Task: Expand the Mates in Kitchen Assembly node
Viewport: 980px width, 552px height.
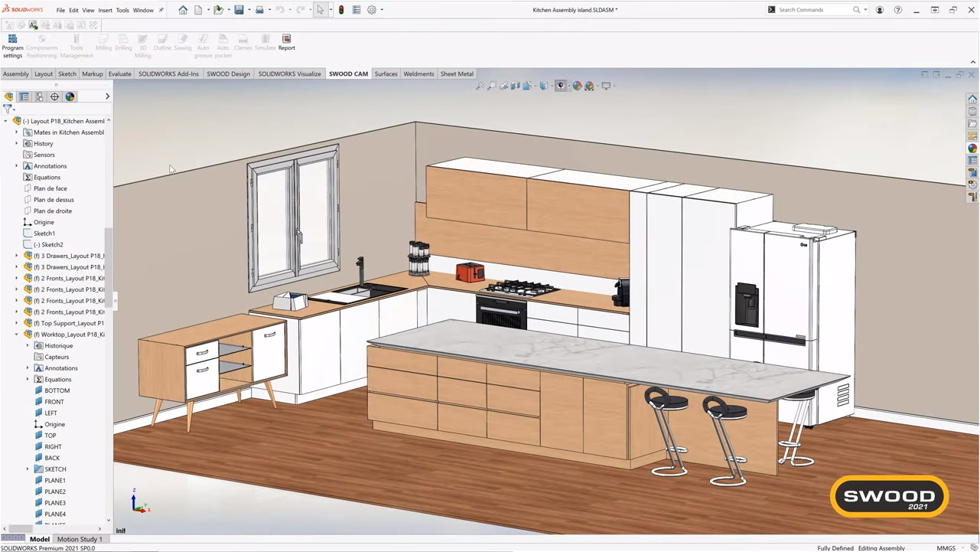Action: click(17, 132)
